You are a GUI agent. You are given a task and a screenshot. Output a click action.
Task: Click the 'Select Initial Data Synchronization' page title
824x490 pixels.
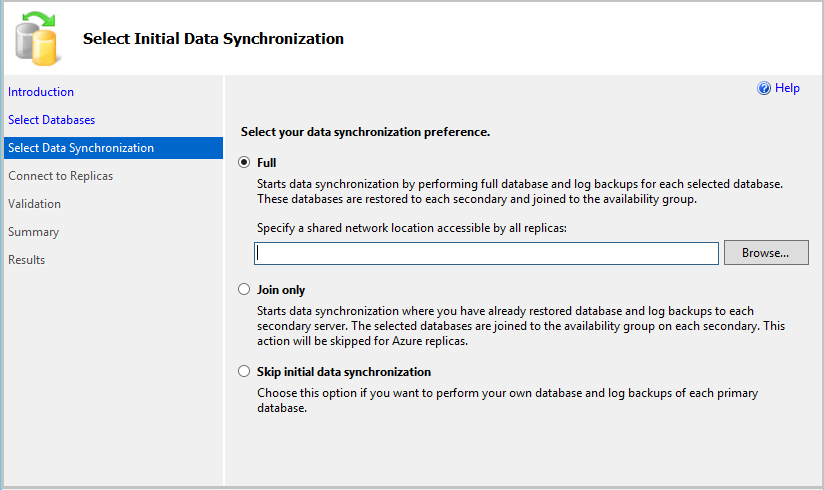pyautogui.click(x=213, y=39)
